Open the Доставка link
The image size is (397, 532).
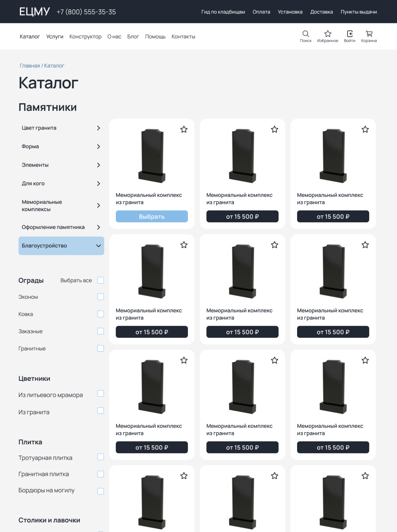click(x=322, y=12)
